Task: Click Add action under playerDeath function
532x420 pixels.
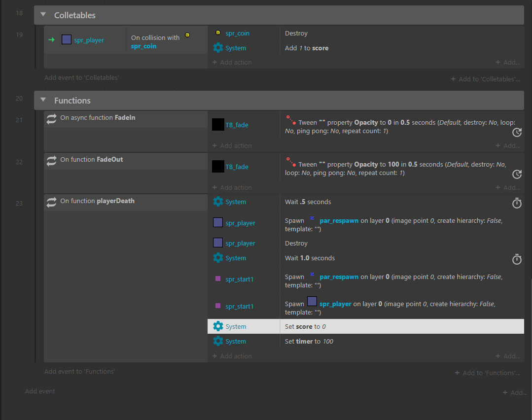Action: click(x=232, y=356)
